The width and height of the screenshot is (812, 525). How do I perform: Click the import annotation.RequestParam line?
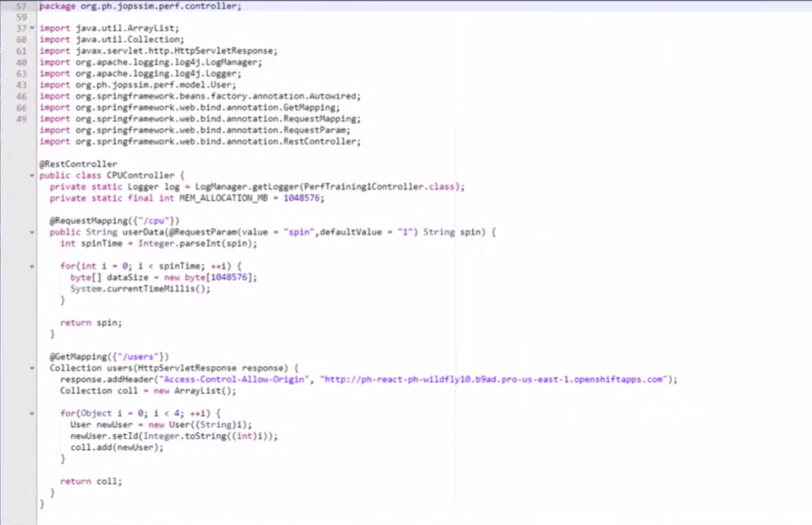click(195, 130)
